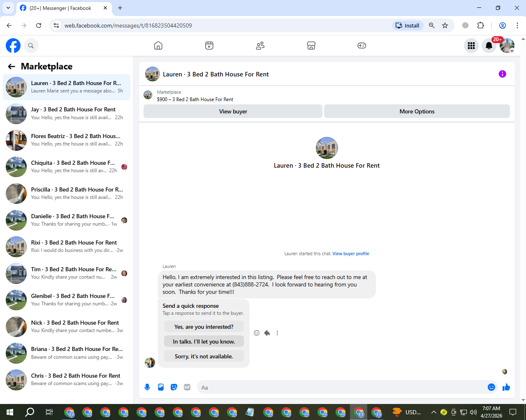
Task: Attach a file using the image icon
Action: [161, 387]
